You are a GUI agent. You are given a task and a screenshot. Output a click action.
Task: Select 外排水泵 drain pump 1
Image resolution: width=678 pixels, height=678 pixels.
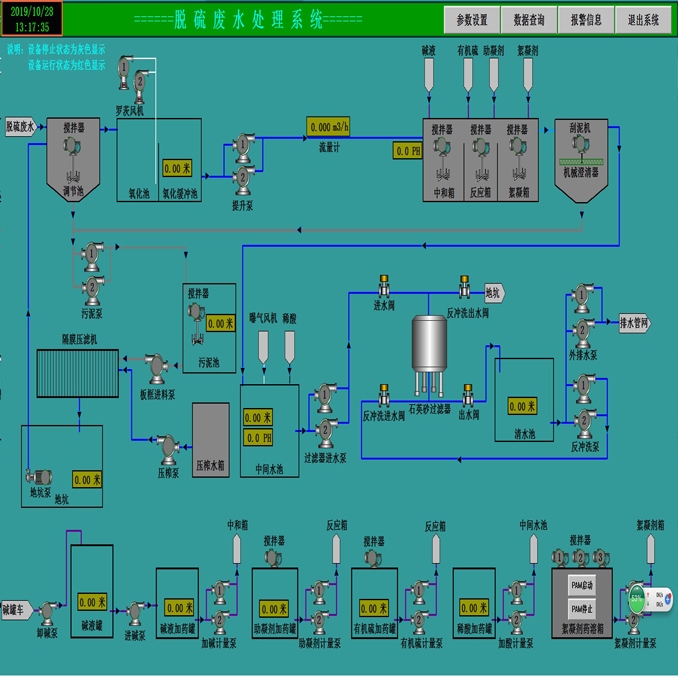pyautogui.click(x=582, y=298)
